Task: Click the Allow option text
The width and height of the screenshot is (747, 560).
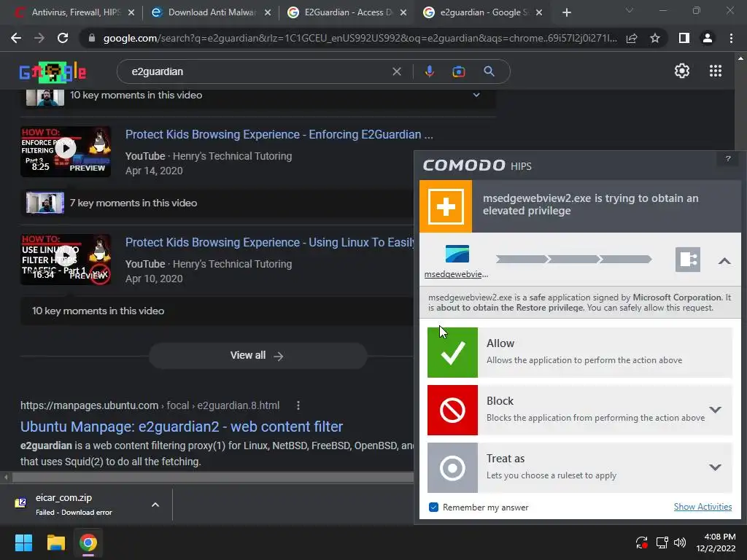Action: coord(500,343)
